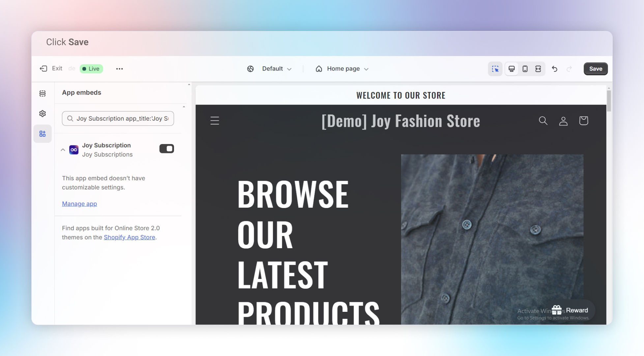This screenshot has width=644, height=356.
Task: Click the store search magnifier icon
Action: 543,121
